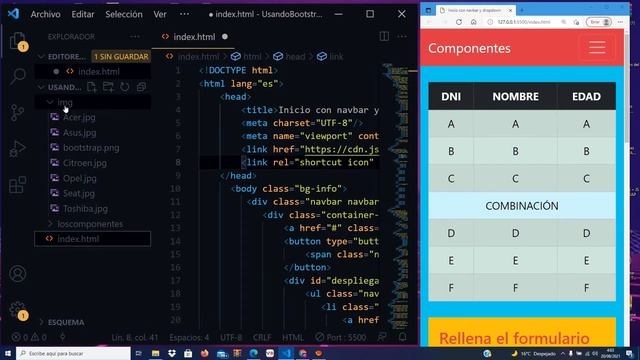
Task: Open the Accounts icon in VS Code
Action: pyautogui.click(x=18, y=274)
